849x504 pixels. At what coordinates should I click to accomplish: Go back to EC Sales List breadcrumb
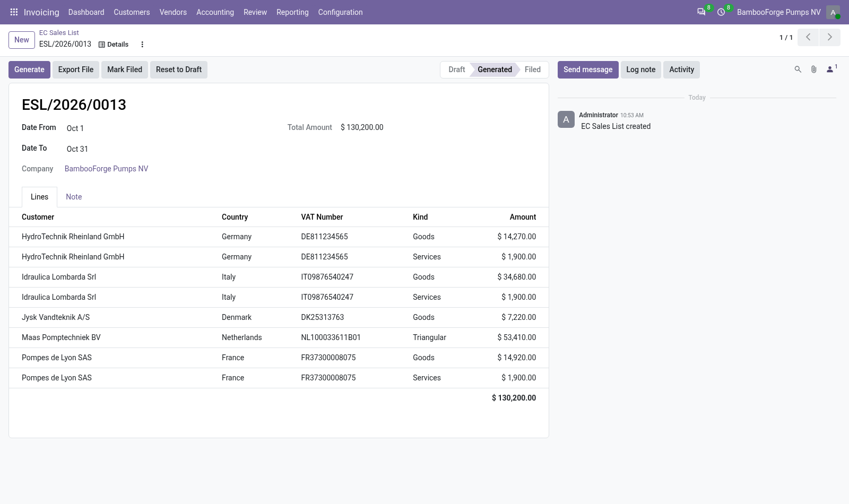(x=59, y=32)
